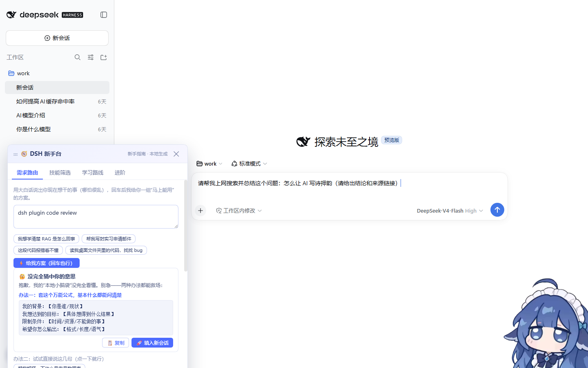Screen dimensions: 588x368
Task: Switch to 进阶 tab
Action: [x=120, y=173]
